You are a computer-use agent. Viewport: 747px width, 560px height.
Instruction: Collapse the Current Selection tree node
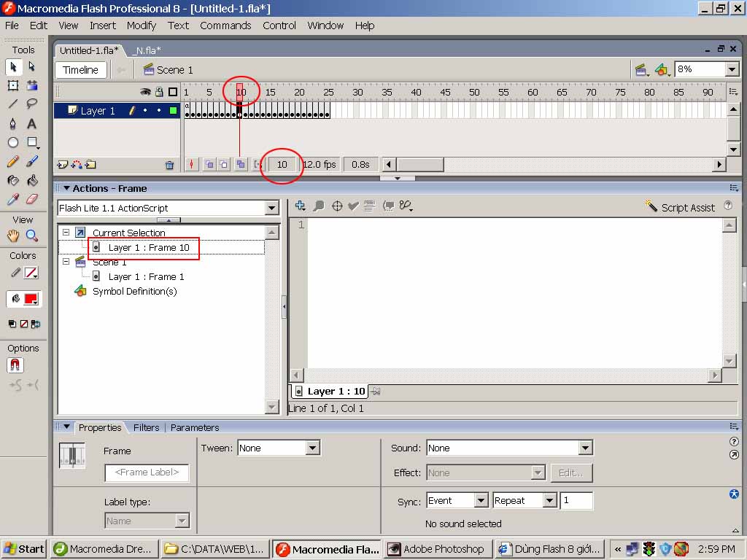[x=66, y=233]
